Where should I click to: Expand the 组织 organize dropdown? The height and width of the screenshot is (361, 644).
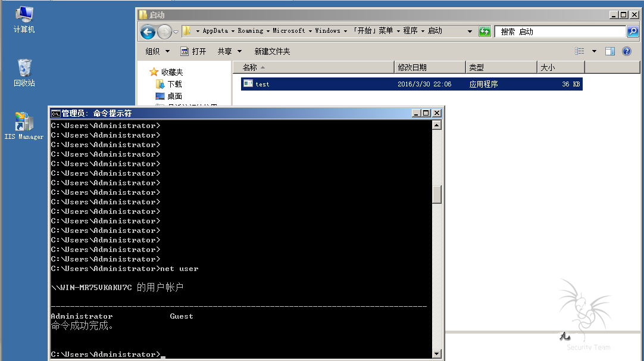pos(158,51)
